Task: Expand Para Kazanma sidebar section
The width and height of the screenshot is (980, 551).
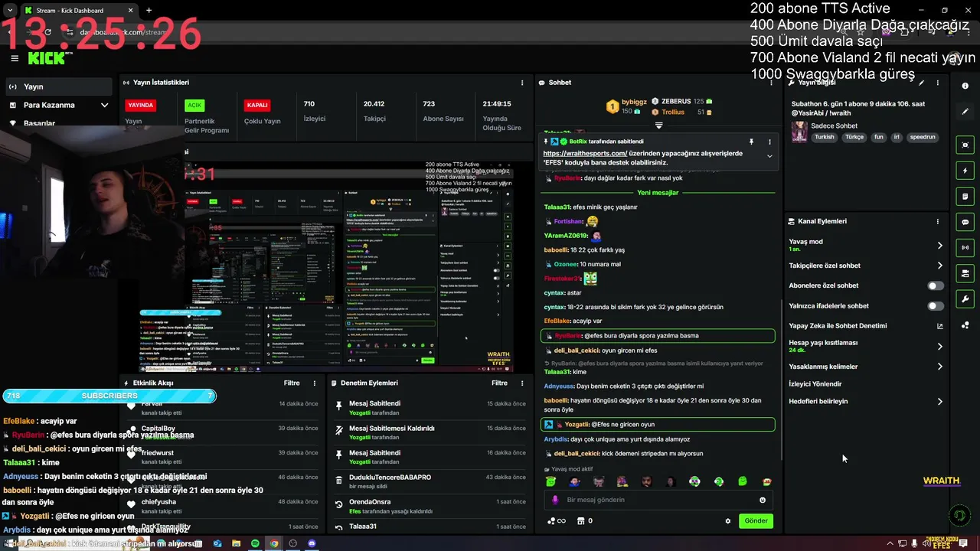Action: 59,105
